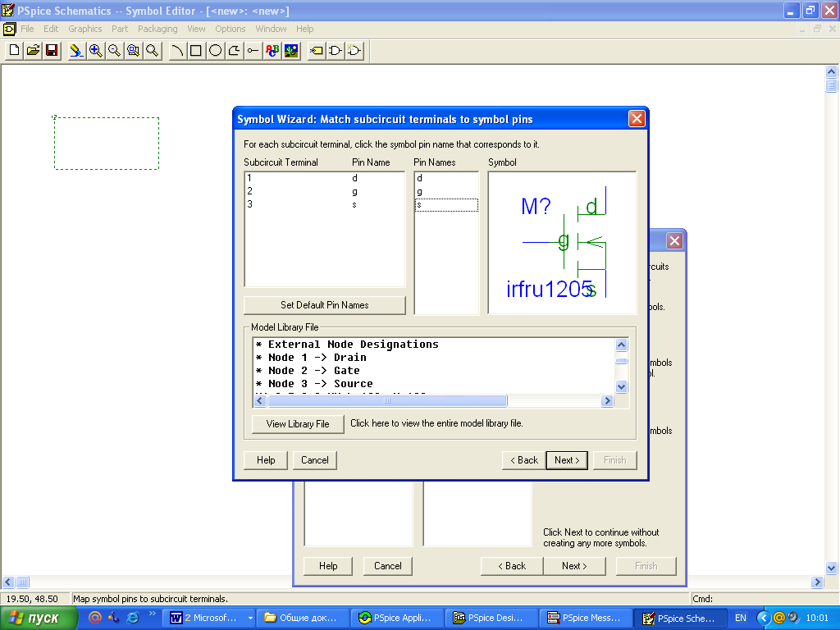Image resolution: width=840 pixels, height=630 pixels.
Task: Click the Insert Picture cactus icon
Action: click(x=291, y=51)
